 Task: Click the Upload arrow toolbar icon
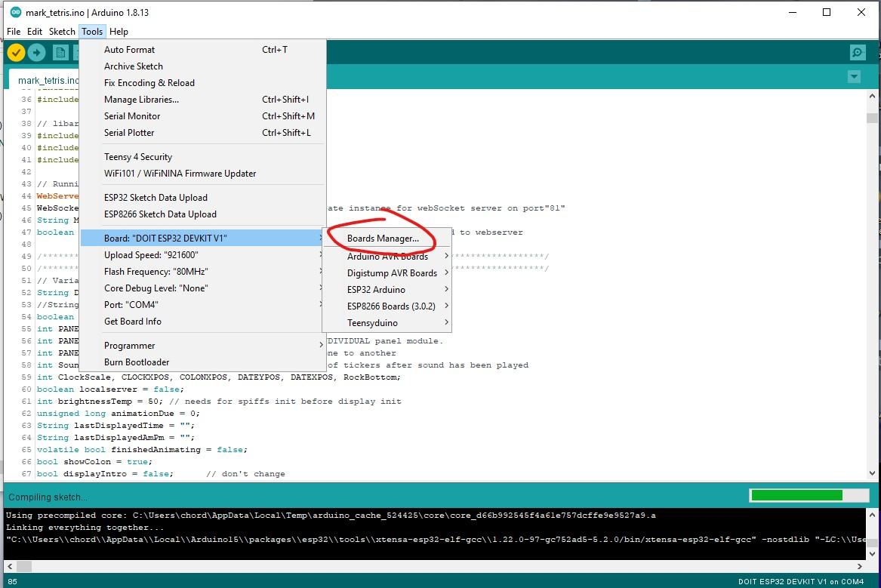click(36, 53)
